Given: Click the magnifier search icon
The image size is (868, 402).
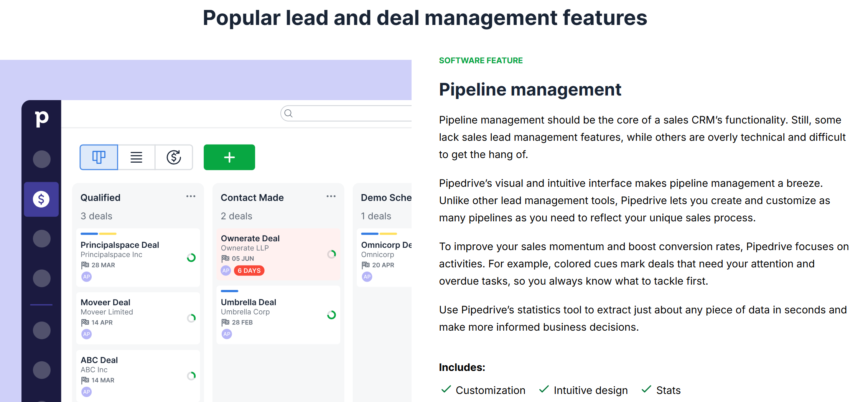Looking at the screenshot, I should click(x=289, y=114).
